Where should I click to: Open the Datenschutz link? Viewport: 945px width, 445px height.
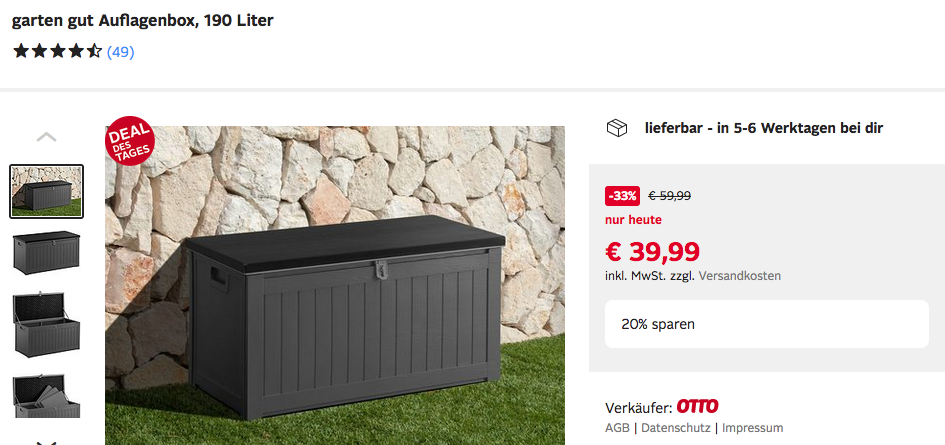coord(676,428)
